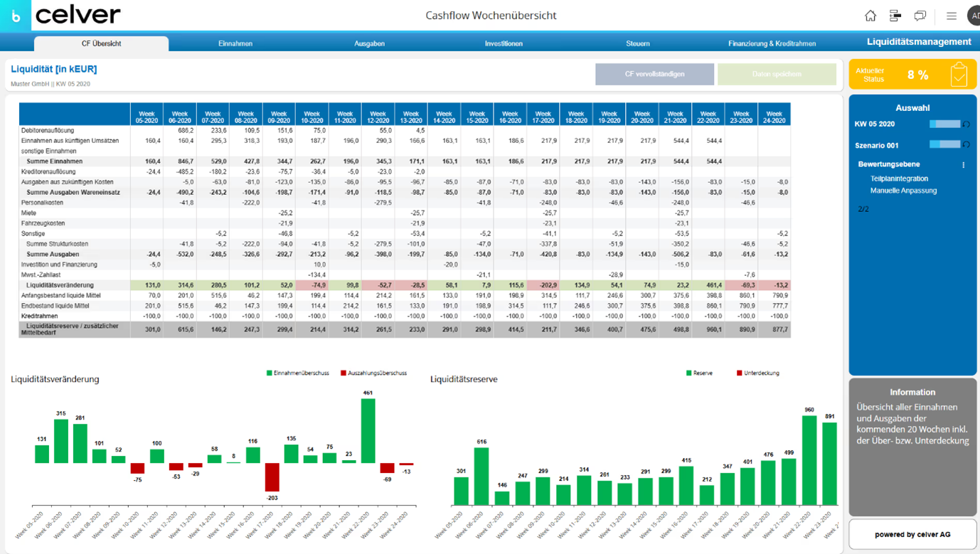This screenshot has width=980, height=554.
Task: Open the comments speech bubble icon
Action: point(920,16)
